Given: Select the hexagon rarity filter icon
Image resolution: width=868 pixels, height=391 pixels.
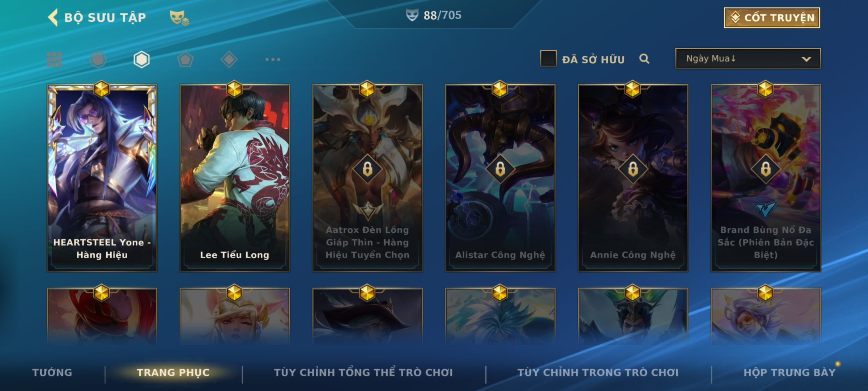Looking at the screenshot, I should click(141, 59).
